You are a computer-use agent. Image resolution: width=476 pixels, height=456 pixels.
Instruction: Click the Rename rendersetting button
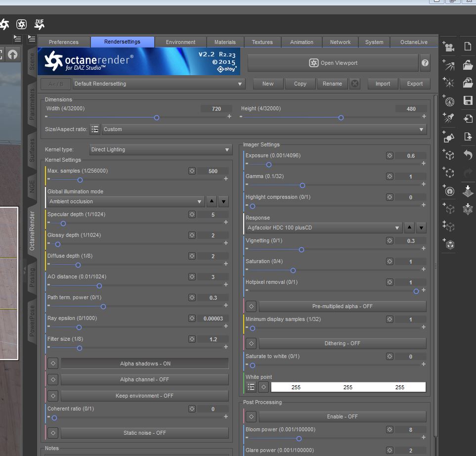333,84
